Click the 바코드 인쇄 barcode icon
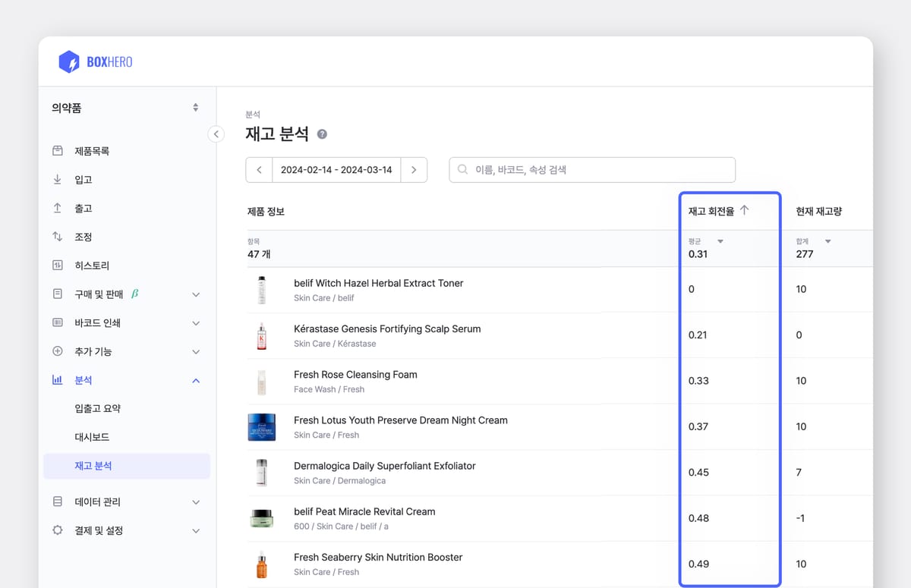This screenshot has height=588, width=911. click(57, 322)
